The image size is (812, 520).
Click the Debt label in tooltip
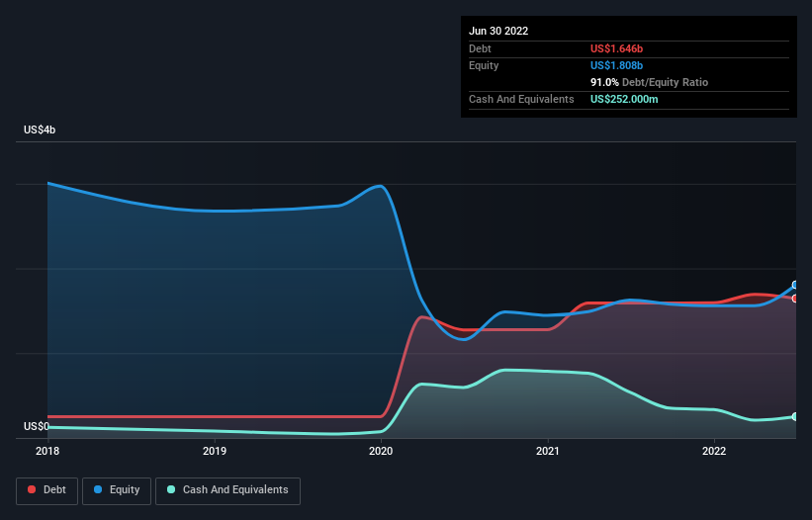click(480, 48)
